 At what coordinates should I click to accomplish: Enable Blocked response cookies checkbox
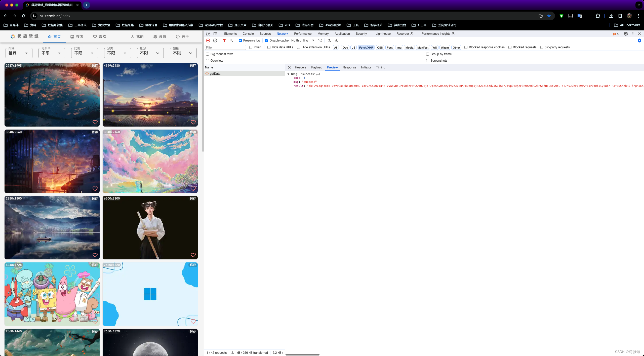(x=466, y=47)
